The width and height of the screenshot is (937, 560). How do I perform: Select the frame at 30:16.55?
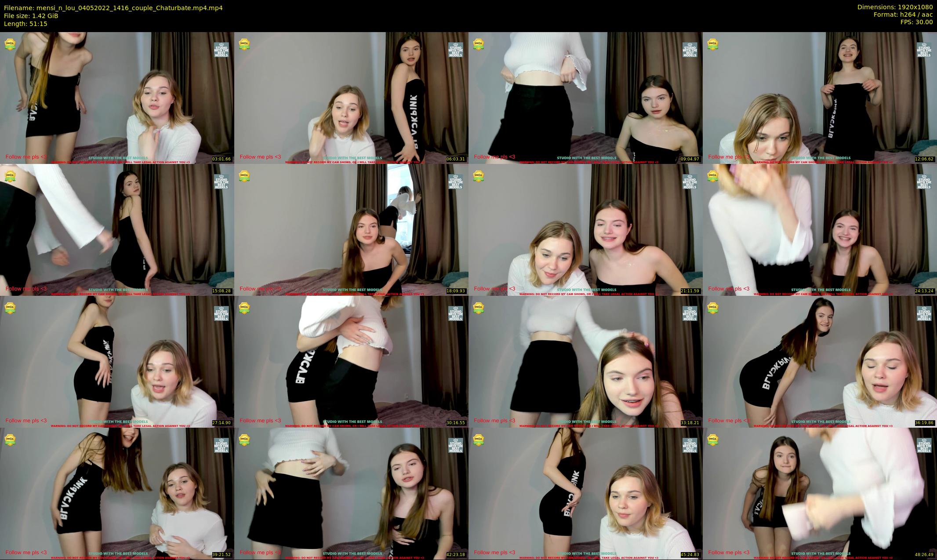coord(351,361)
